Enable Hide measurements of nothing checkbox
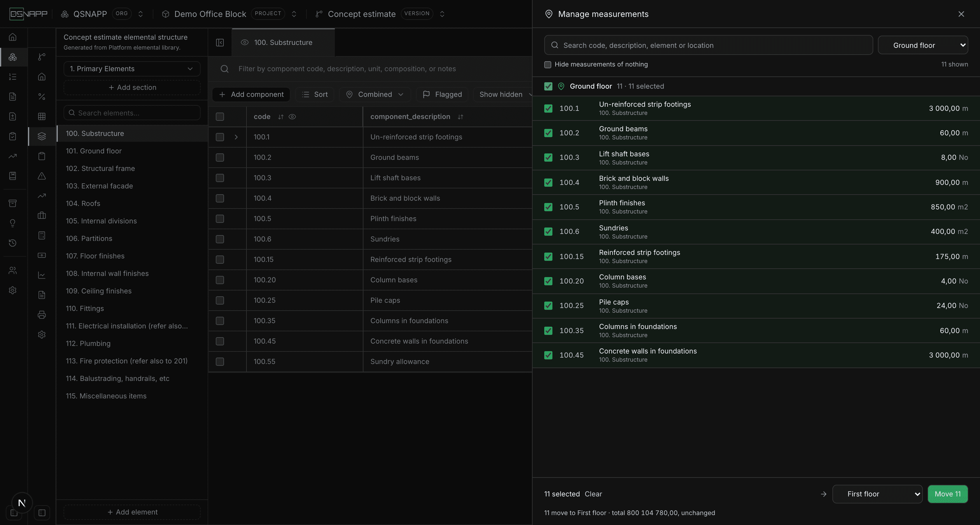 point(548,65)
